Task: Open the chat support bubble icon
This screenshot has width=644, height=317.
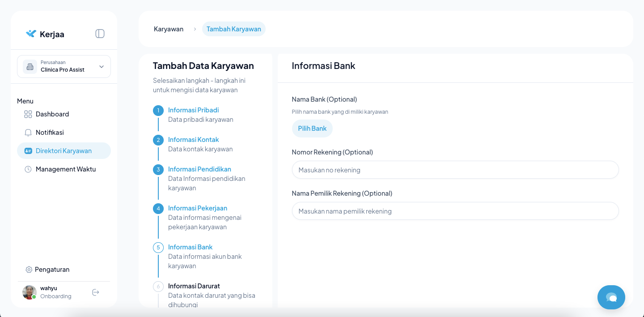Action: [611, 297]
